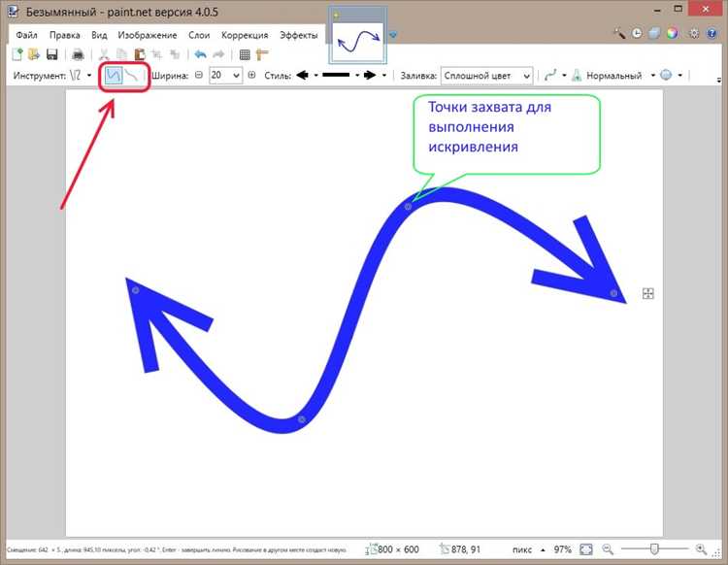Click the 800 × 600 image size readout

coord(398,549)
